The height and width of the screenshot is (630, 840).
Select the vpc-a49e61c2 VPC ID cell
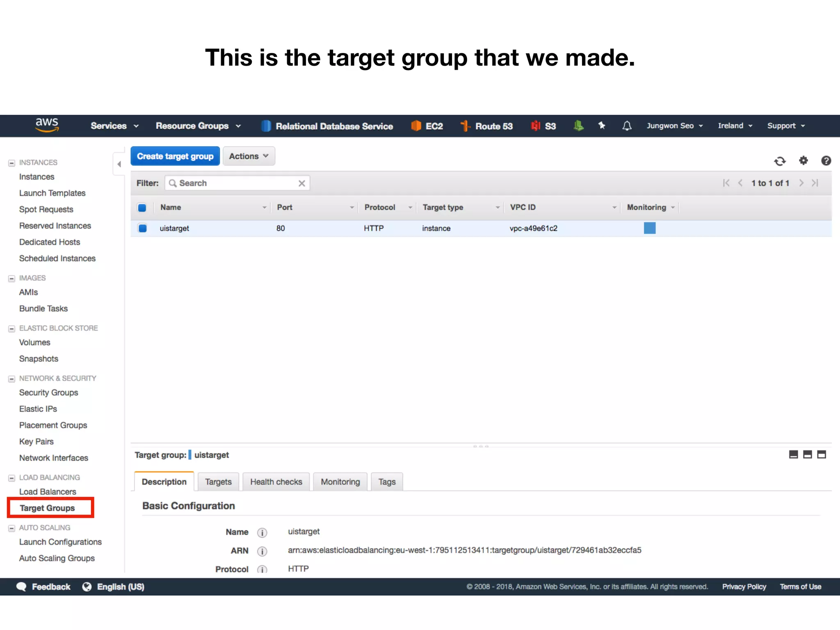[533, 228]
